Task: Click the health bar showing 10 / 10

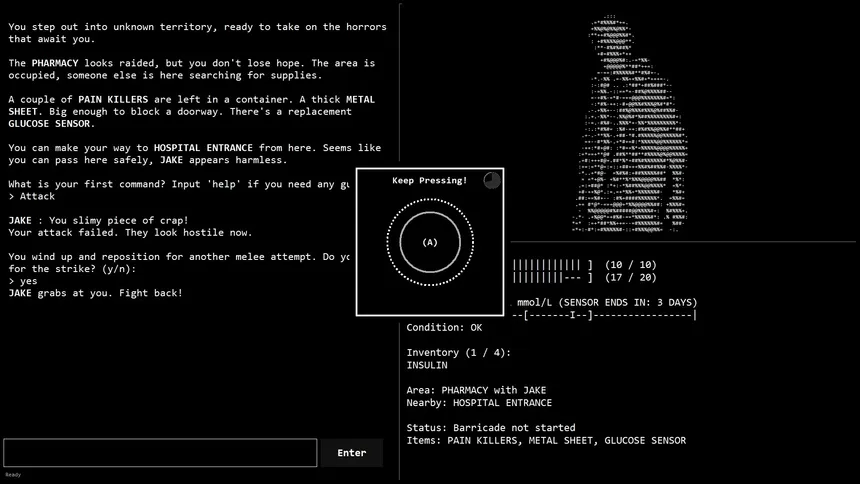Action: 552,265
